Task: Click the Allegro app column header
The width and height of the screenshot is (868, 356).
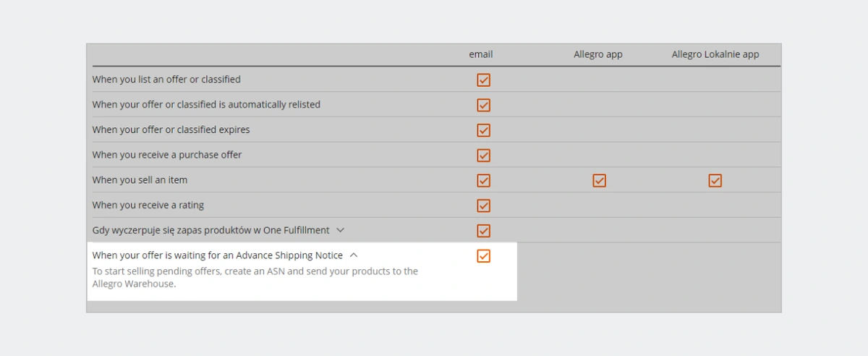Action: tap(598, 54)
